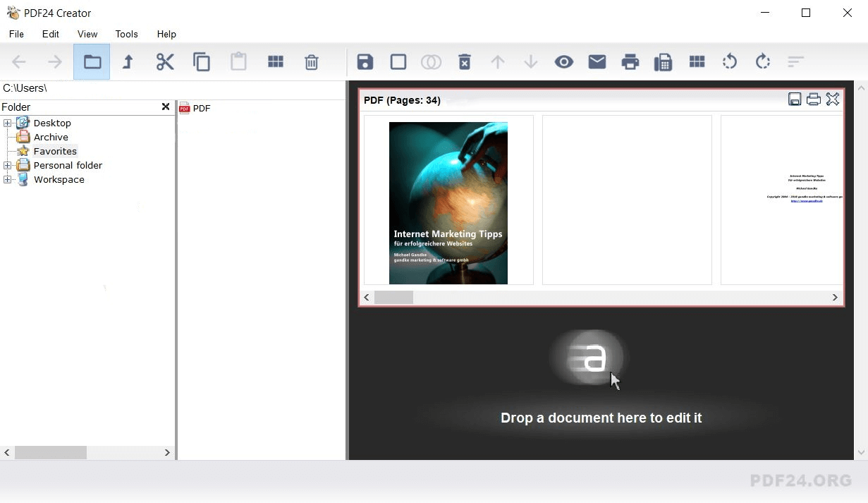
Task: Rotate pages left with counterclockwise icon
Action: [730, 62]
